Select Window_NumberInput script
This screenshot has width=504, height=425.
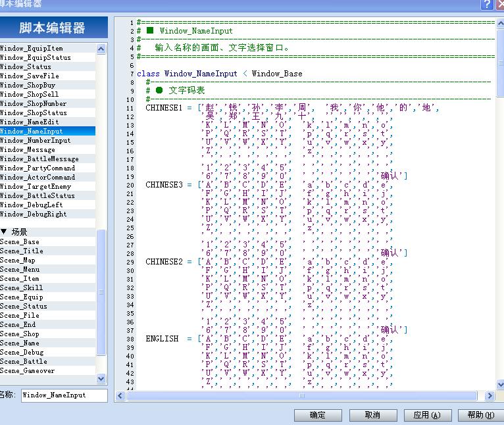[47, 141]
